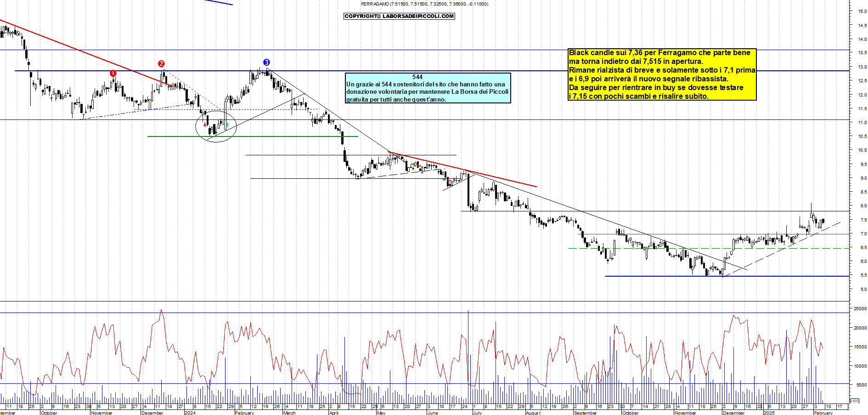Click the 'June' month label
This screenshot has height=415, width=868.
click(432, 413)
